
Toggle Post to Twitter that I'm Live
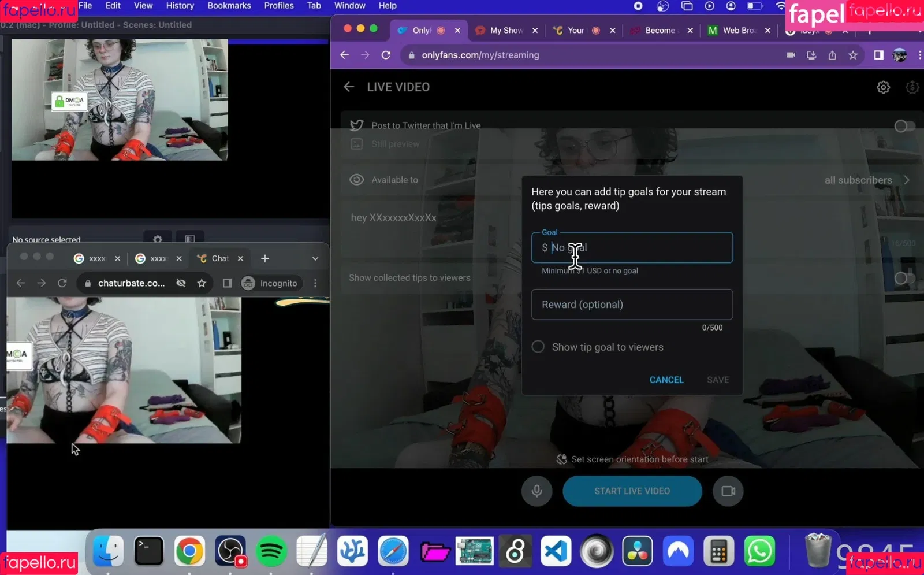[x=904, y=126]
